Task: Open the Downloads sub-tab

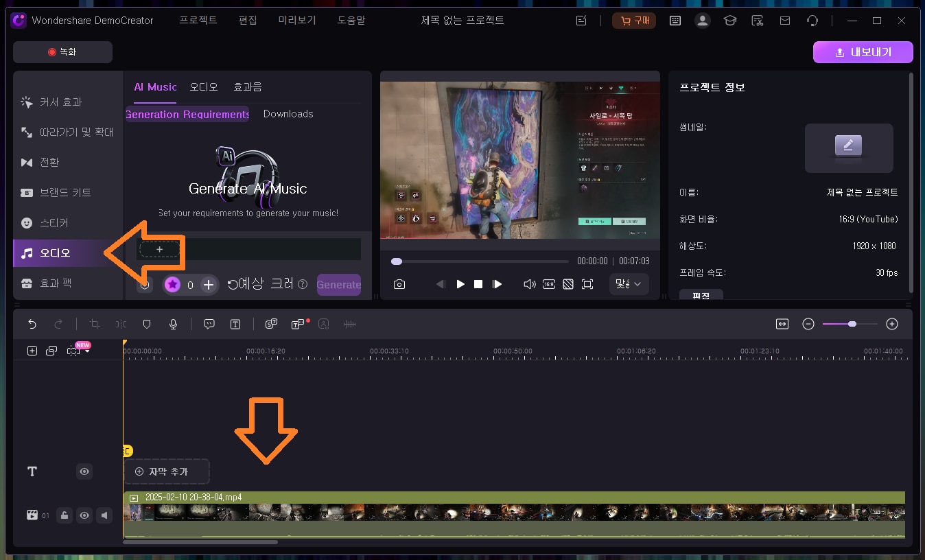Action: click(x=288, y=114)
